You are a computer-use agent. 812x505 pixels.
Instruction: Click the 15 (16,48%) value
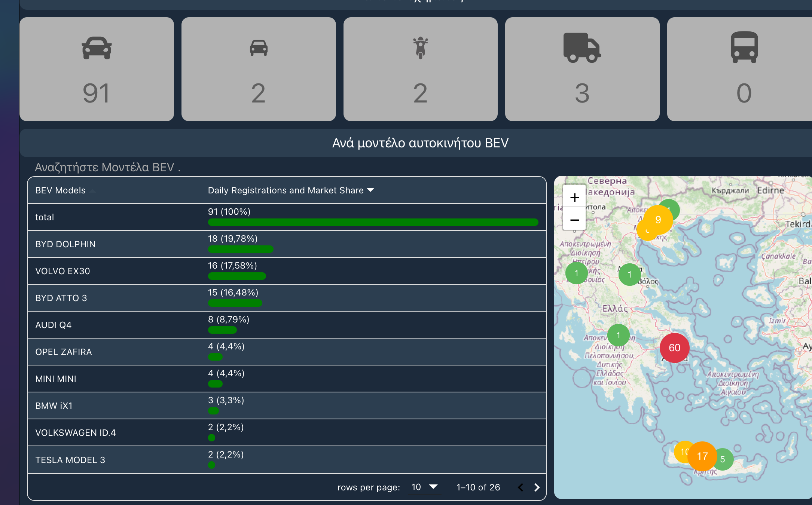(233, 293)
